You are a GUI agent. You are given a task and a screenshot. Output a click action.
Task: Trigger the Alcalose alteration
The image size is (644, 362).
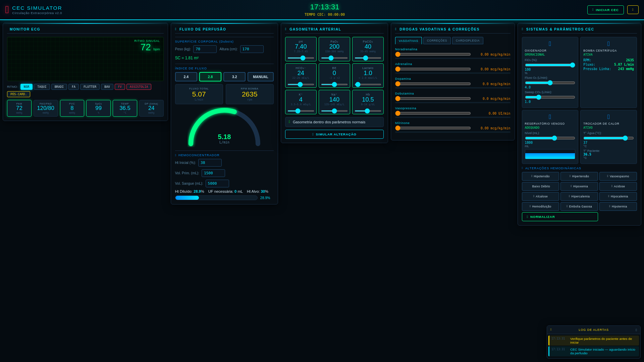(x=540, y=196)
